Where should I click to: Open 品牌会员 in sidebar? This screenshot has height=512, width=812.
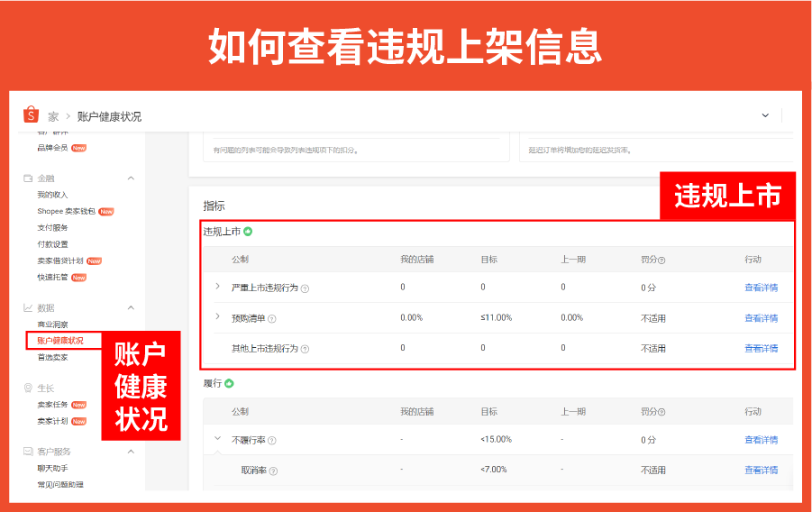52,148
